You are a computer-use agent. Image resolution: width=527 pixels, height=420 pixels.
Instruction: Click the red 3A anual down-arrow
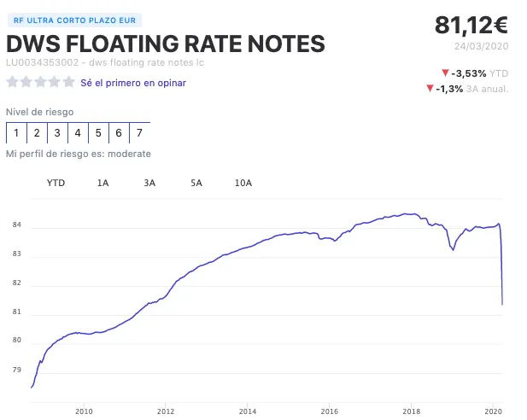pos(429,89)
